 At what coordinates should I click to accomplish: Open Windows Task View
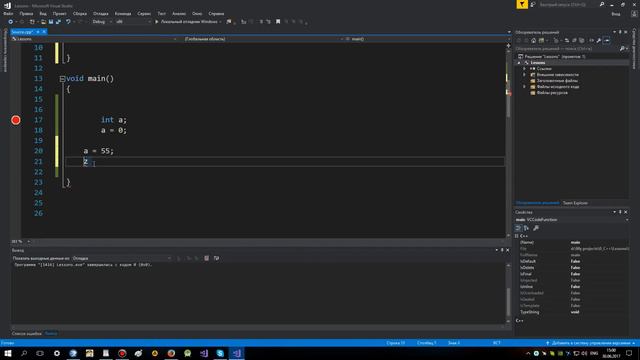click(x=40, y=353)
